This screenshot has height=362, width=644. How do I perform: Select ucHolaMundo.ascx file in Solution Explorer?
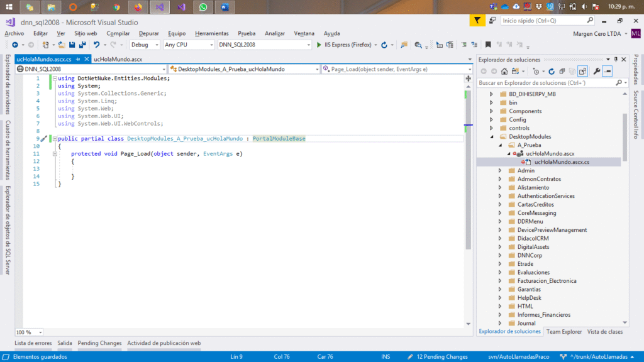[550, 153]
